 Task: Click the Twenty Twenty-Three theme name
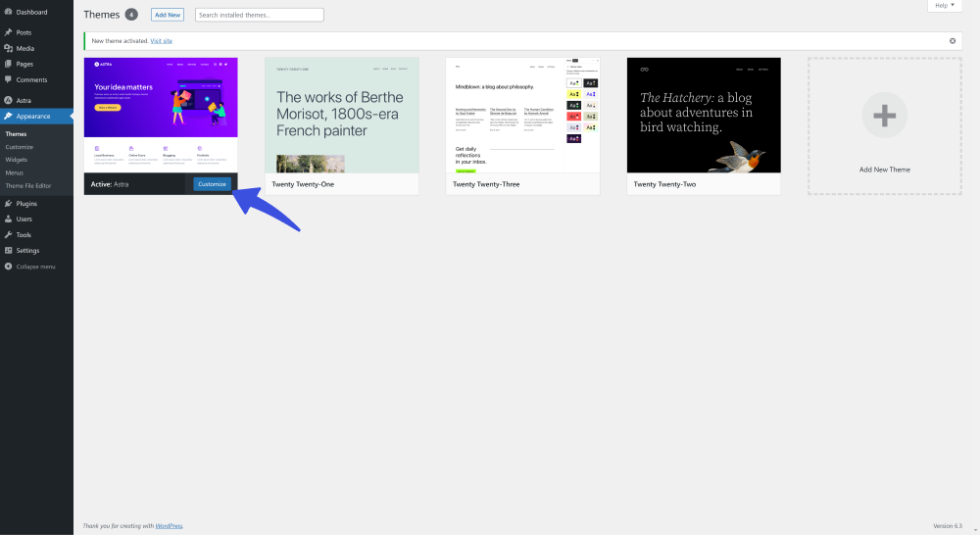(486, 184)
